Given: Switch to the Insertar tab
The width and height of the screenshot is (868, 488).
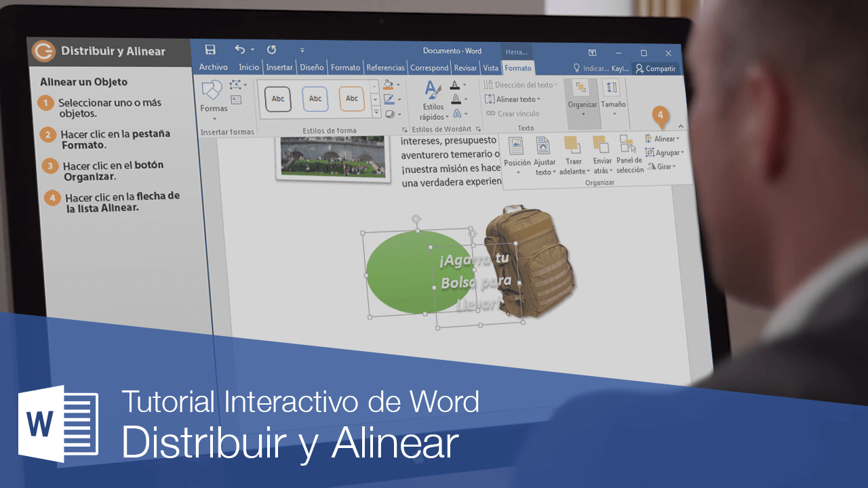Looking at the screenshot, I should pyautogui.click(x=279, y=67).
